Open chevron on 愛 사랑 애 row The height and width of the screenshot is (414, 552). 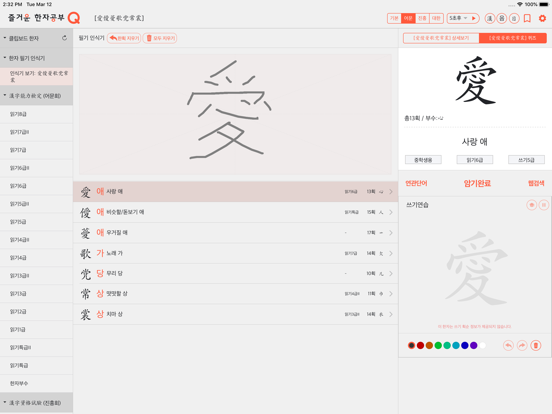[391, 192]
